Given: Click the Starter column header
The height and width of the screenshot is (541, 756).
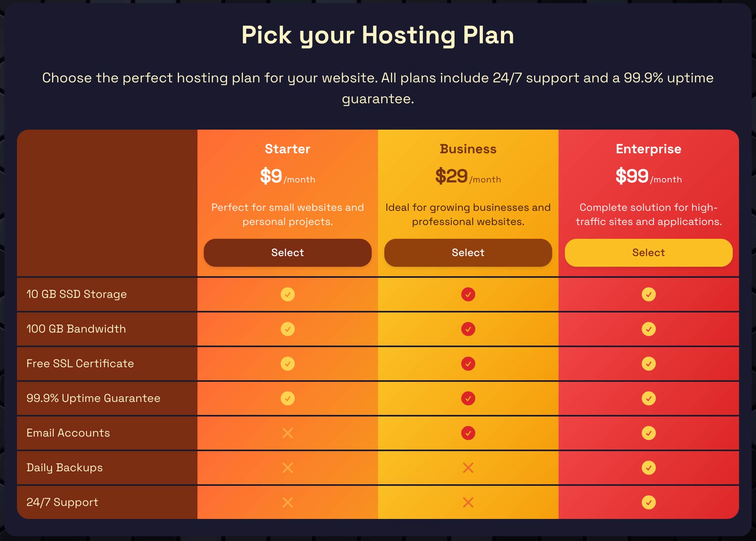Looking at the screenshot, I should (x=287, y=149).
